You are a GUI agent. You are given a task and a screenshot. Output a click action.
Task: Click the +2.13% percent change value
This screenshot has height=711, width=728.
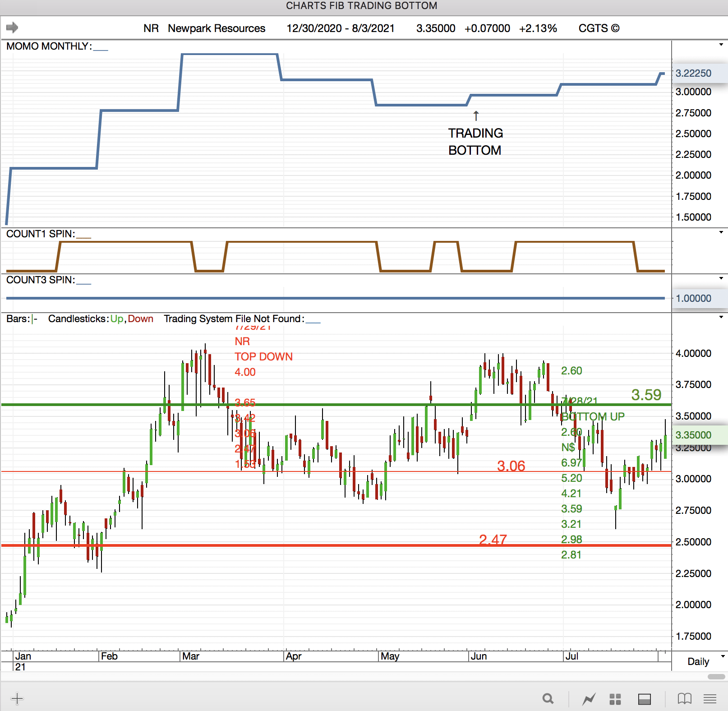[538, 28]
